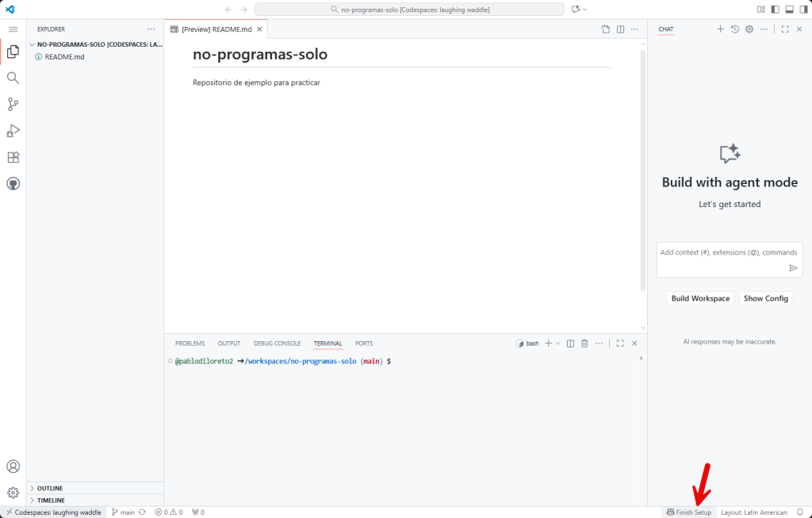
Task: Click the Build Workspace button
Action: [x=700, y=298]
